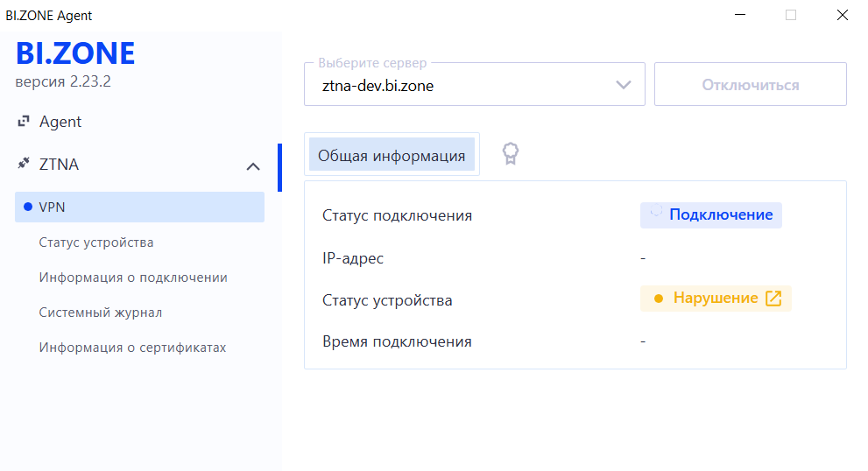
Task: Click the external link icon beside Нарушение
Action: pos(773,299)
